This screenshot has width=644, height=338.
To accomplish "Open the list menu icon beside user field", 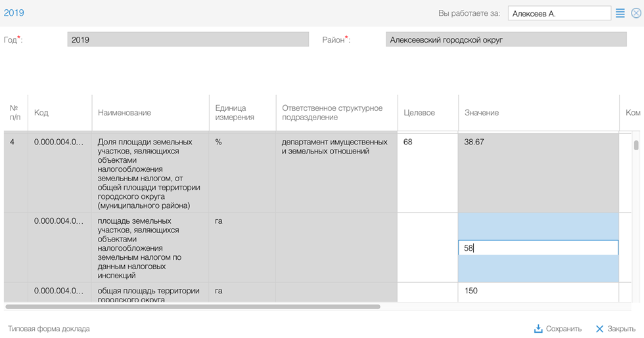I will 620,13.
